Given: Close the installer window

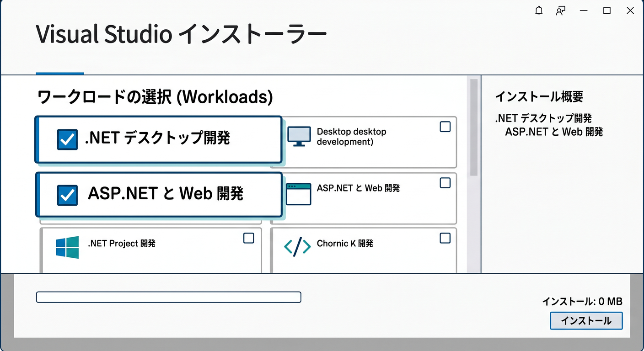Looking at the screenshot, I should coord(630,11).
